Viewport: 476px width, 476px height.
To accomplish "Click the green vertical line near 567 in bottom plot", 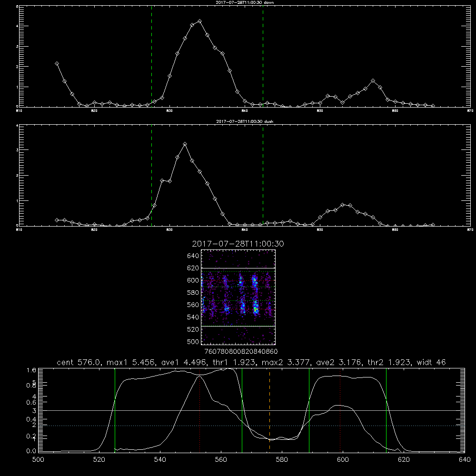I will click(242, 410).
